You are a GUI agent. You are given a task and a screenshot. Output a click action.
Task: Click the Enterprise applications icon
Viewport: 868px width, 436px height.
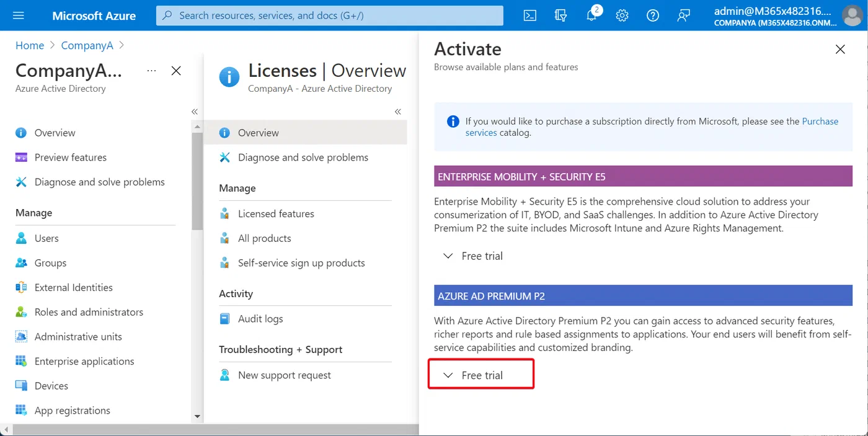point(21,361)
